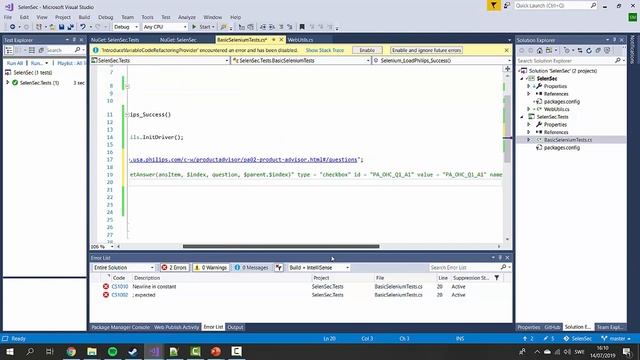Pin the BasicSeleniumTests.cs tab
640x360 pixels.
pyautogui.click(x=273, y=40)
